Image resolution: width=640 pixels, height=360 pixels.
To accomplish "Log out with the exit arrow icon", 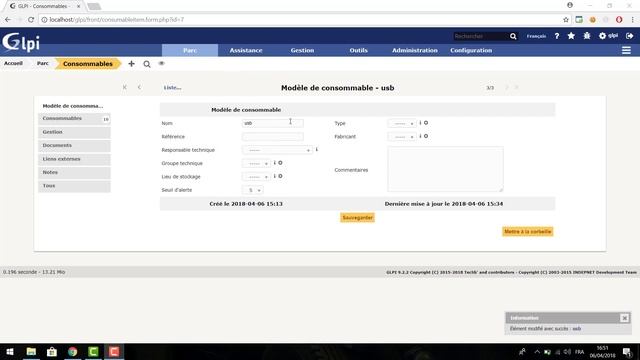I will pos(629,36).
